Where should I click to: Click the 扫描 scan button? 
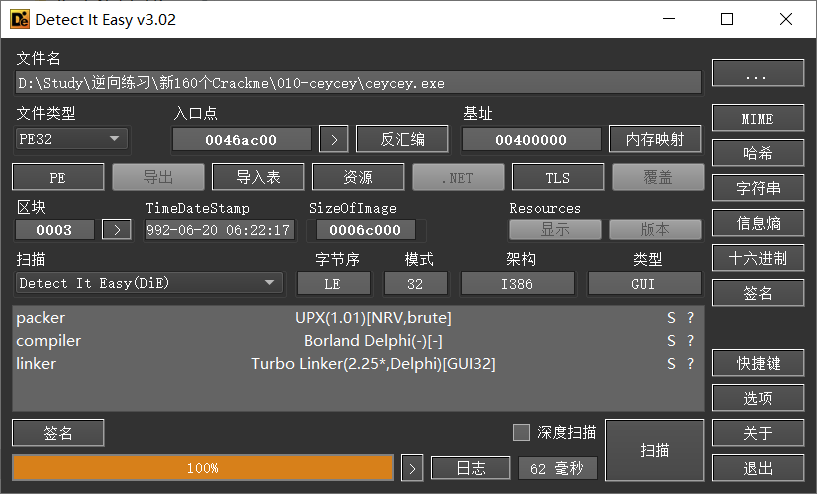click(654, 450)
